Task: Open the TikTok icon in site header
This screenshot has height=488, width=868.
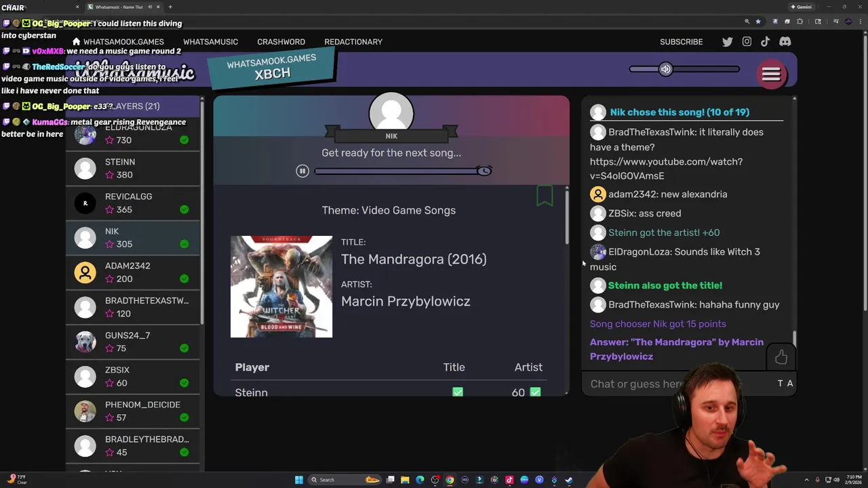Action: point(765,41)
